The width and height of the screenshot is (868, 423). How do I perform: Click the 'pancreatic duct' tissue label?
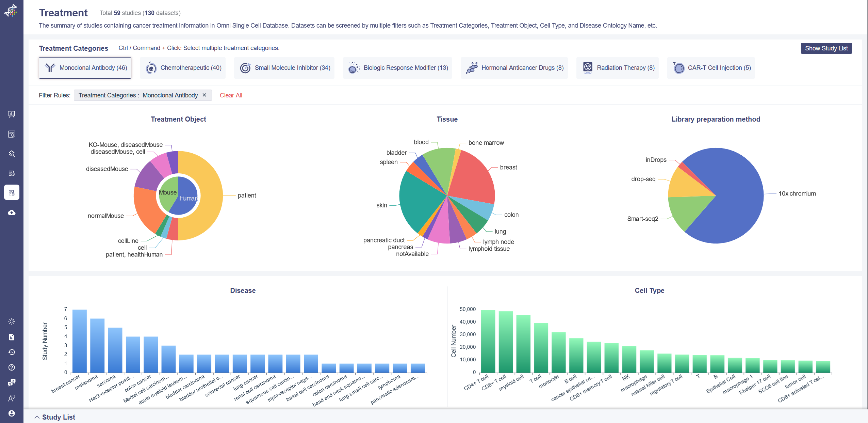(384, 240)
